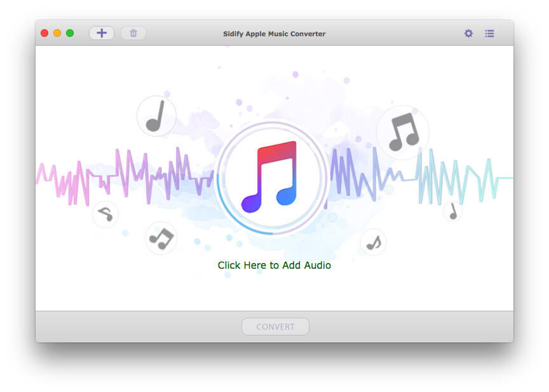Select the tiny eighth-note icon far left
The image size is (549, 392).
(x=105, y=215)
